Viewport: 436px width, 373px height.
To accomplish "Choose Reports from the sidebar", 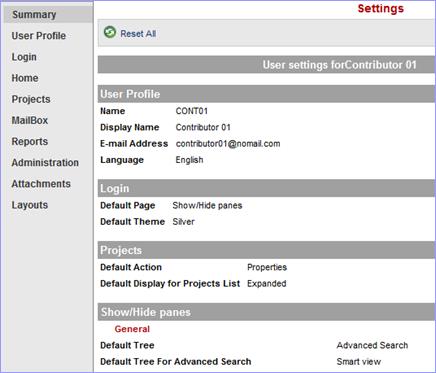I will tap(30, 142).
